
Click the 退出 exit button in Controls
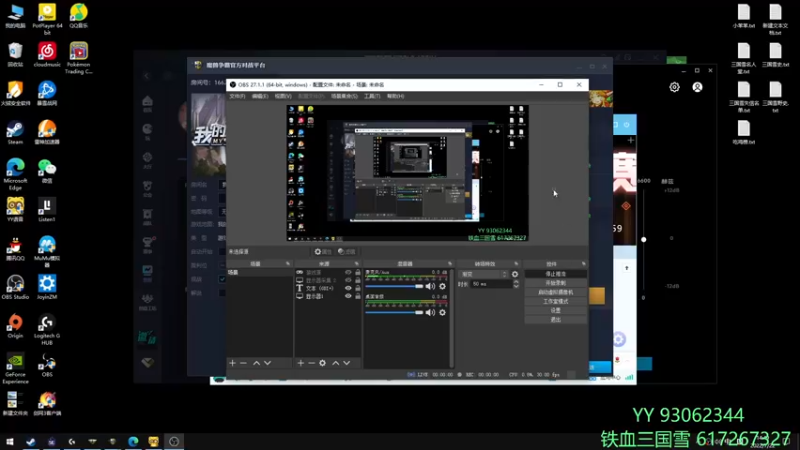pos(556,320)
